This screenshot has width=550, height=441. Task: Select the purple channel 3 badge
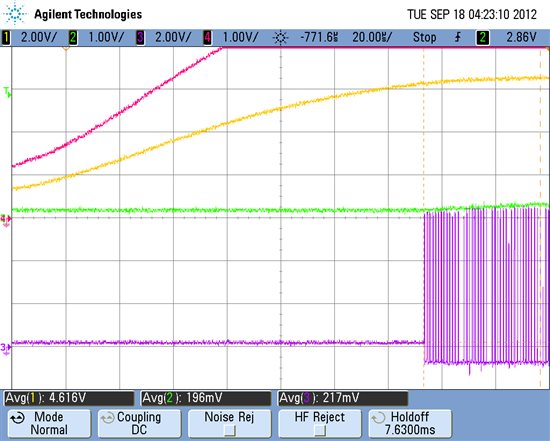point(140,37)
